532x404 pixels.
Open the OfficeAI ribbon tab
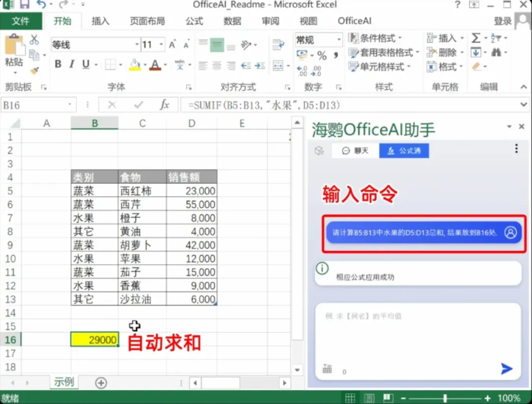[355, 21]
